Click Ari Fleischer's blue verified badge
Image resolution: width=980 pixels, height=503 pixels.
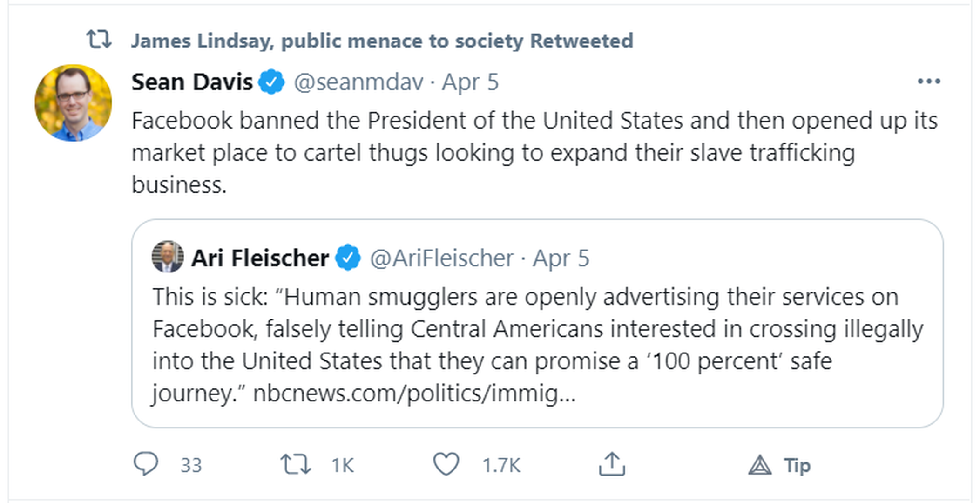348,258
